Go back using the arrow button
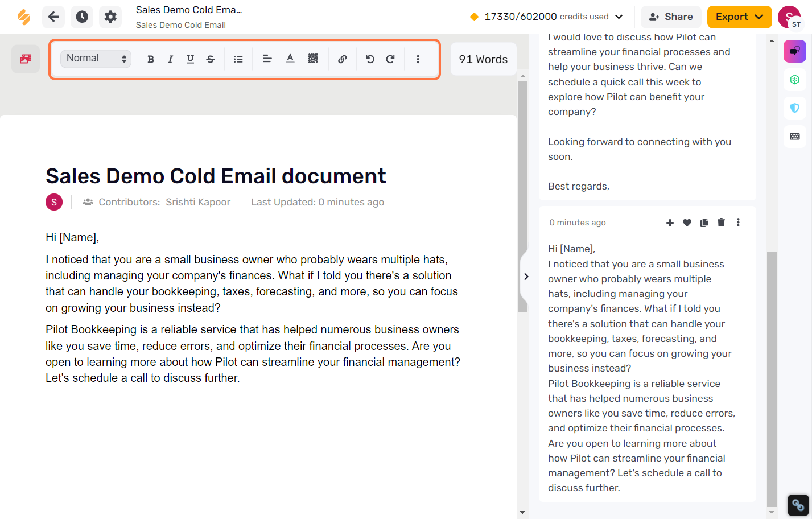The width and height of the screenshot is (812, 519). (53, 17)
